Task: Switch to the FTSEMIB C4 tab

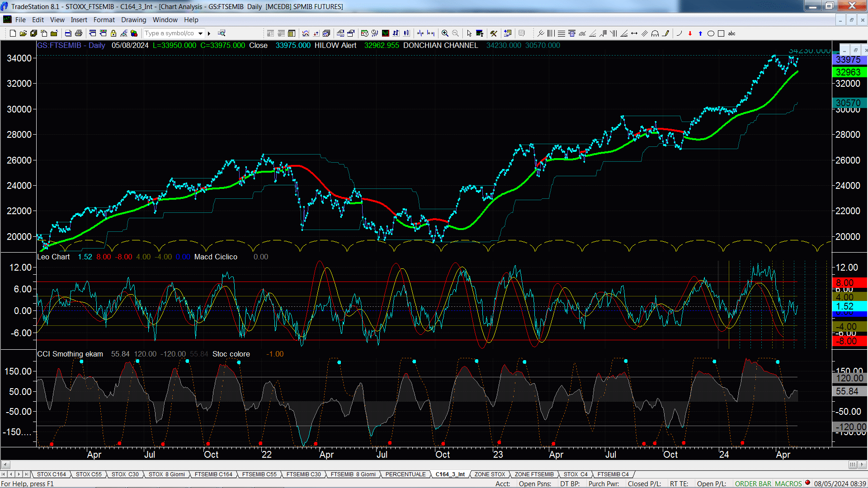Action: [x=613, y=474]
